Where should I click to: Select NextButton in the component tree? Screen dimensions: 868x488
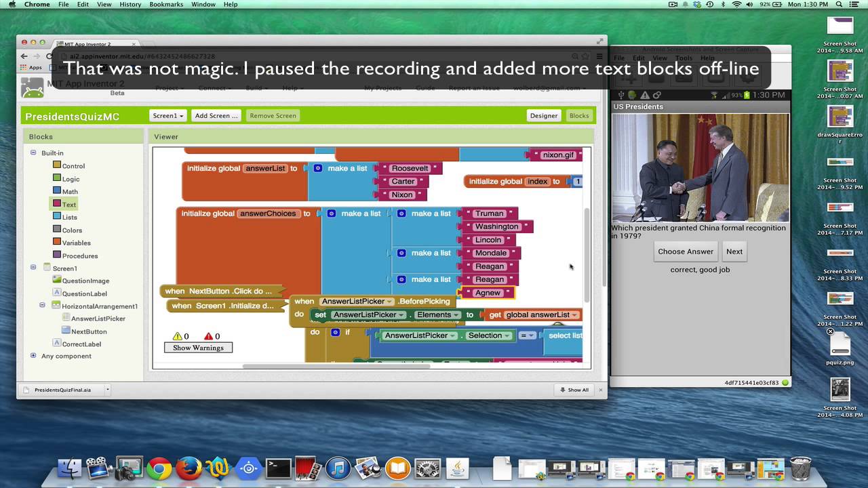[84, 331]
